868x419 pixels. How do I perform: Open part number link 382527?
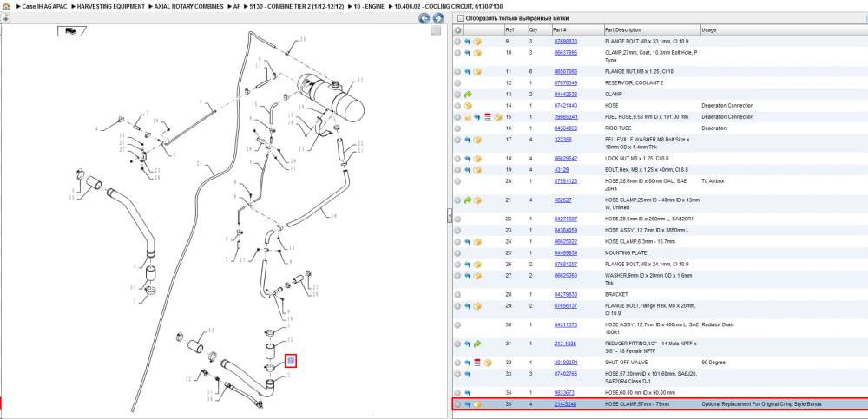pyautogui.click(x=563, y=200)
